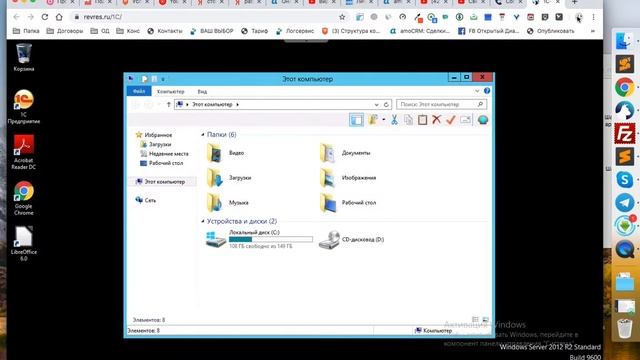Select the Документы folder
This screenshot has width=640, height=360.
[x=345, y=153]
